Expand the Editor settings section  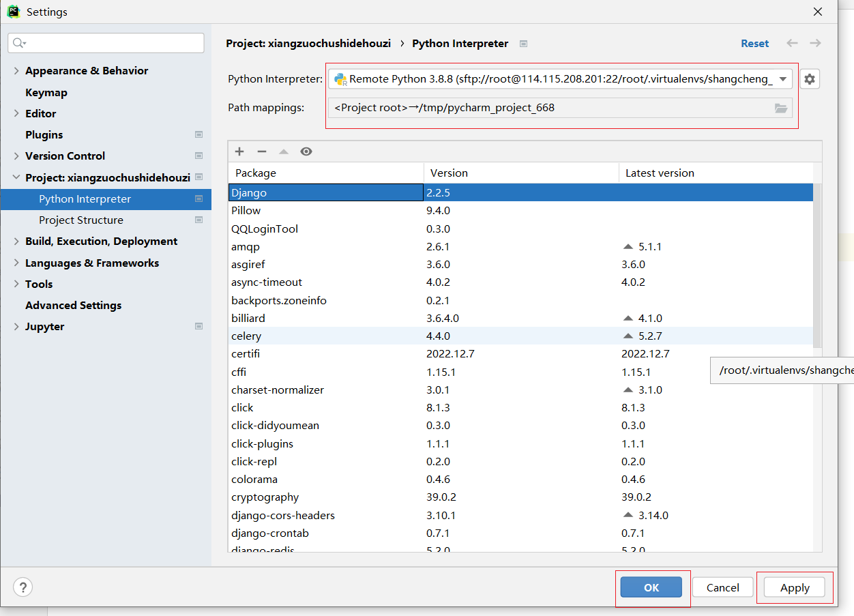click(x=16, y=113)
